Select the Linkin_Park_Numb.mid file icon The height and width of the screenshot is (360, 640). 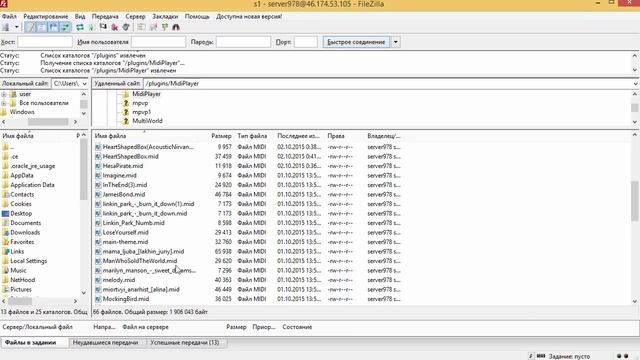click(98, 223)
